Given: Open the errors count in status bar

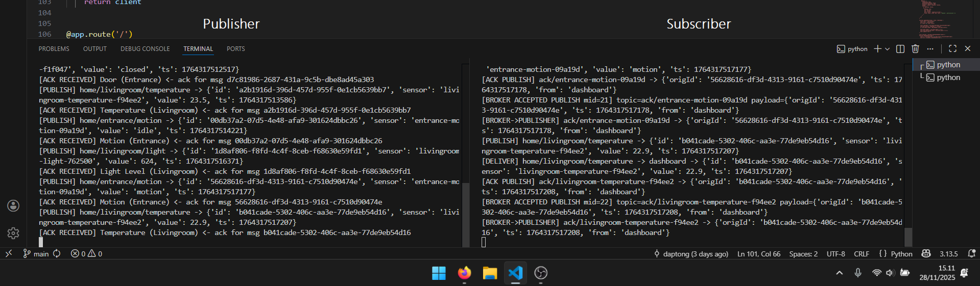Looking at the screenshot, I should click(78, 253).
